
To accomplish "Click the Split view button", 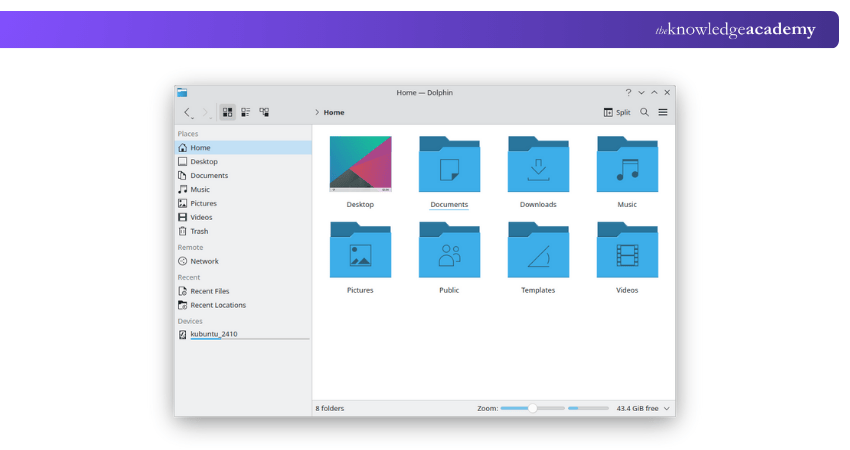I will (616, 113).
